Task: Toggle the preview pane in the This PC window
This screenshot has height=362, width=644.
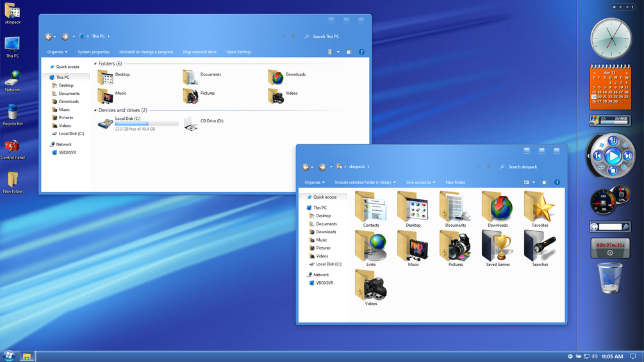Action: point(349,52)
